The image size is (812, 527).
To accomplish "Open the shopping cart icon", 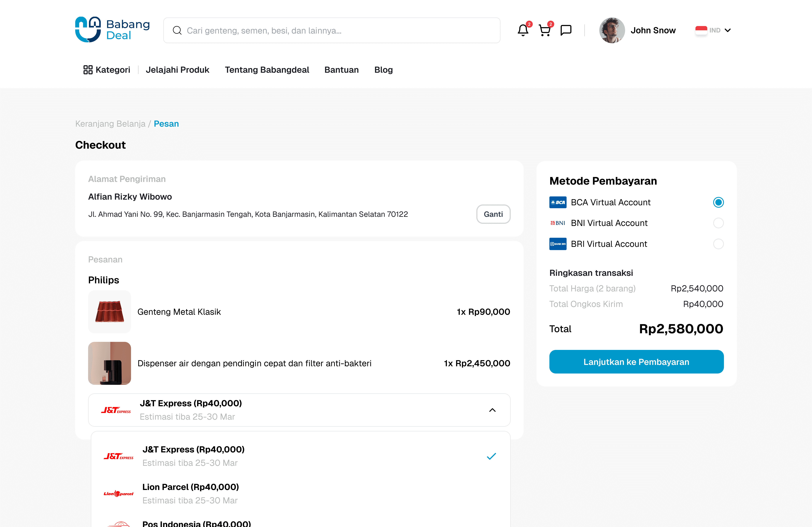I will click(x=545, y=30).
